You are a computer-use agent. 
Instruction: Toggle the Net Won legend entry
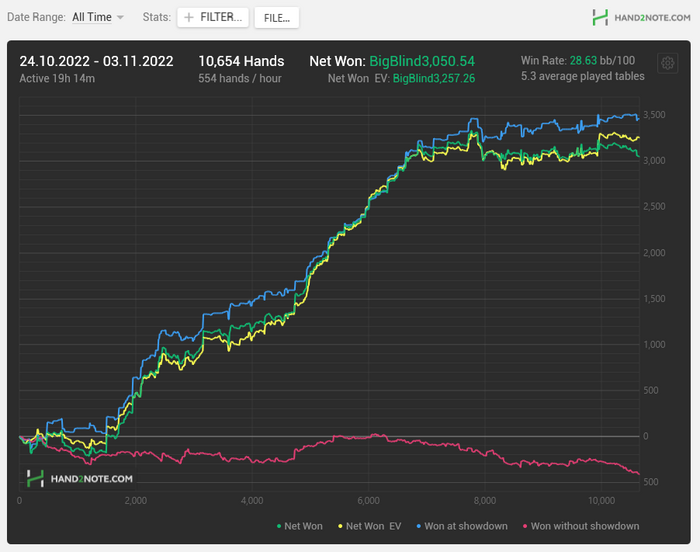tap(300, 526)
